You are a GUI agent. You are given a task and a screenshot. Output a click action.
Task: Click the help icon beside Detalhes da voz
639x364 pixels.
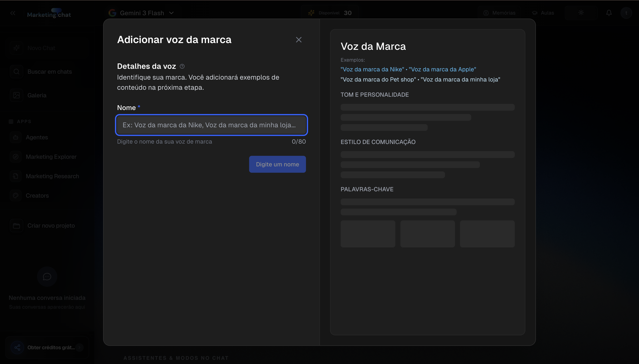(182, 66)
